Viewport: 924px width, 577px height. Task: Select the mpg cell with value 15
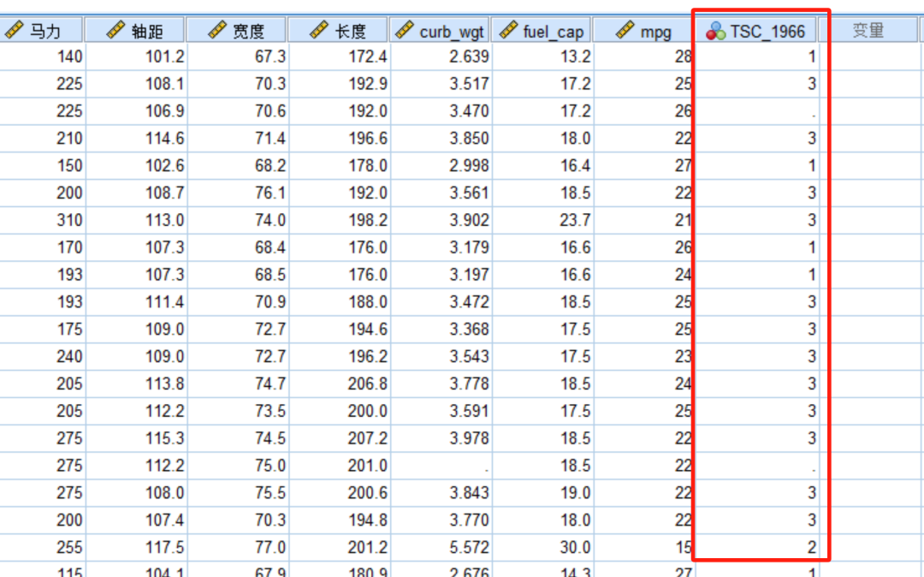coord(643,548)
